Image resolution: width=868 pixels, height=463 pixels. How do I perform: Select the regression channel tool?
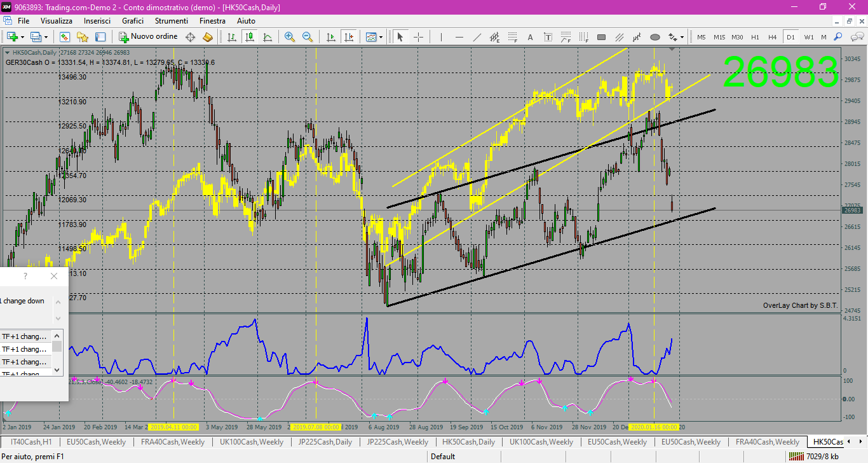pyautogui.click(x=637, y=37)
